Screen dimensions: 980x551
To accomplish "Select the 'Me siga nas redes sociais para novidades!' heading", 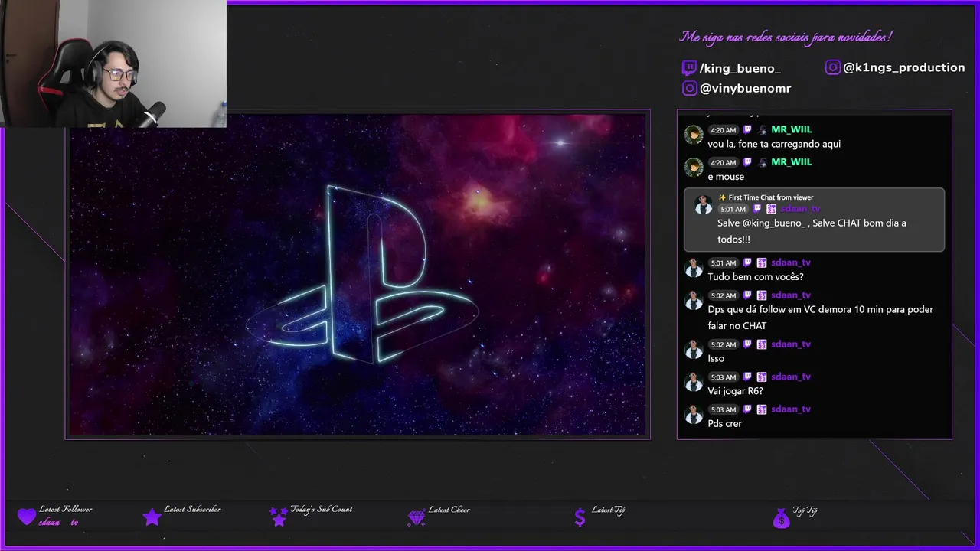I will pyautogui.click(x=786, y=37).
